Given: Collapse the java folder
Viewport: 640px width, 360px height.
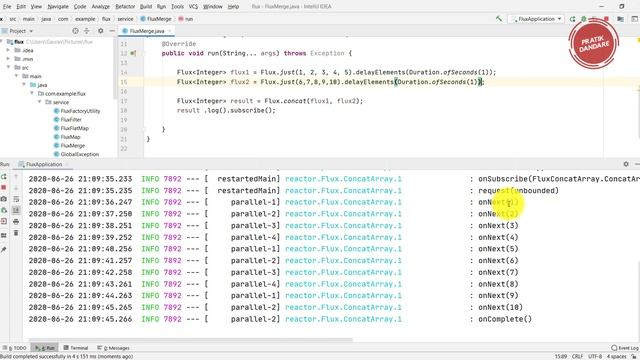Looking at the screenshot, I should pos(24,84).
